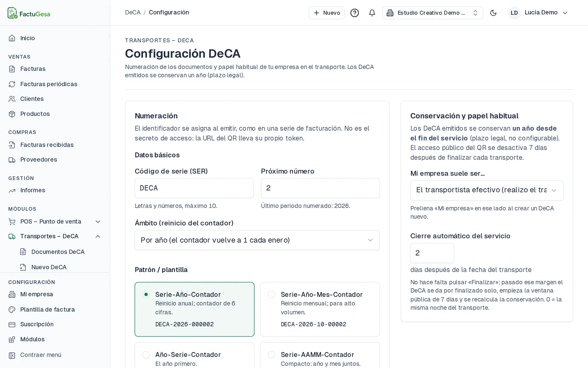Focus the Cierre automático del servicio field

tap(432, 253)
